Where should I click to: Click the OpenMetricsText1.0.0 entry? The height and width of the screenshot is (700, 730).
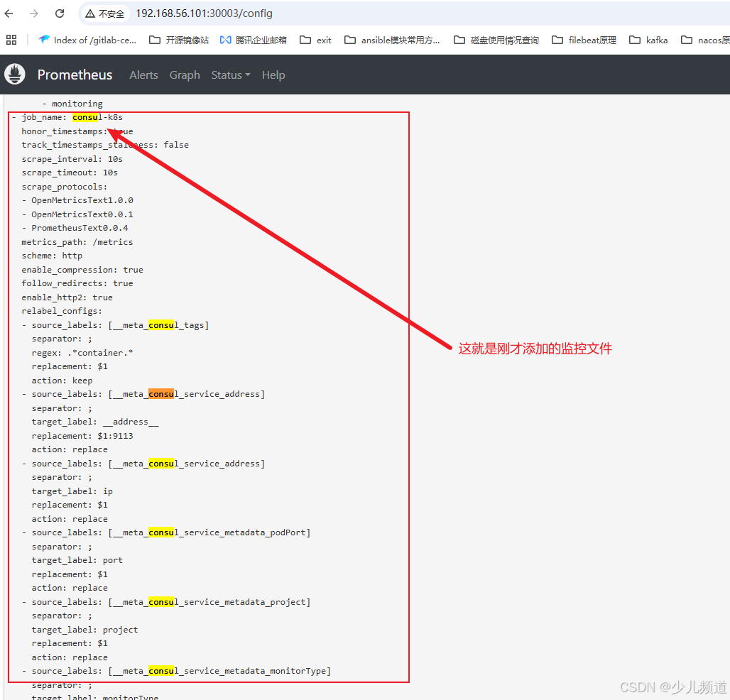point(77,201)
